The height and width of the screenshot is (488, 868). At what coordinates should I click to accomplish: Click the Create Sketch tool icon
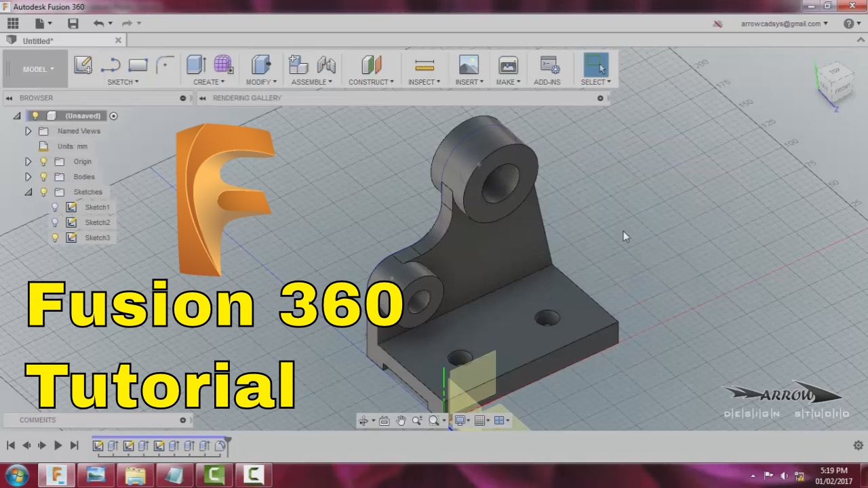click(x=83, y=65)
